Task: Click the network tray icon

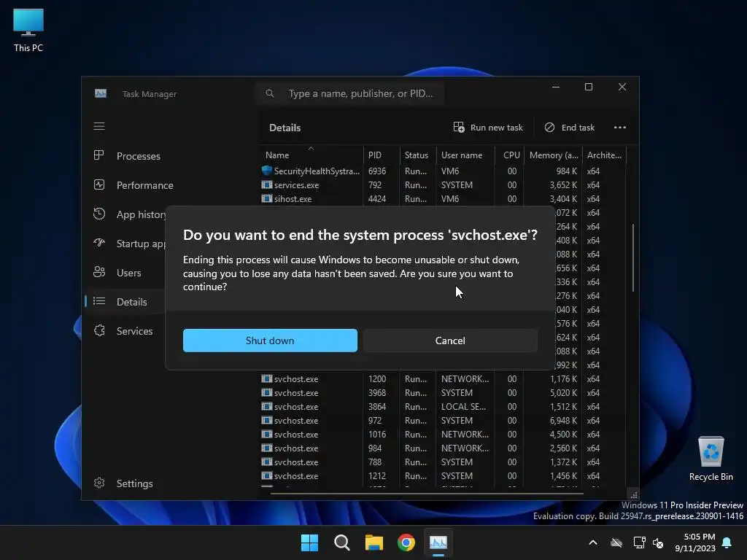Action: point(639,542)
